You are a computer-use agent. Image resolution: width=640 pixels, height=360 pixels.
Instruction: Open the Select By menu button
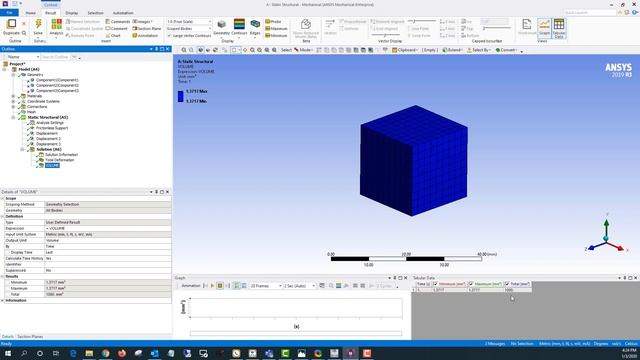(479, 50)
